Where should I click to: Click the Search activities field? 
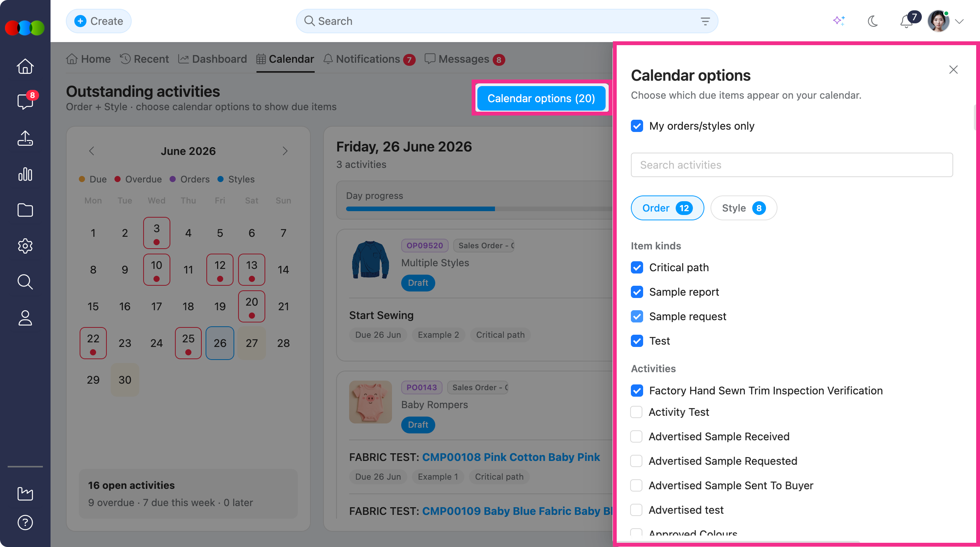pos(792,165)
